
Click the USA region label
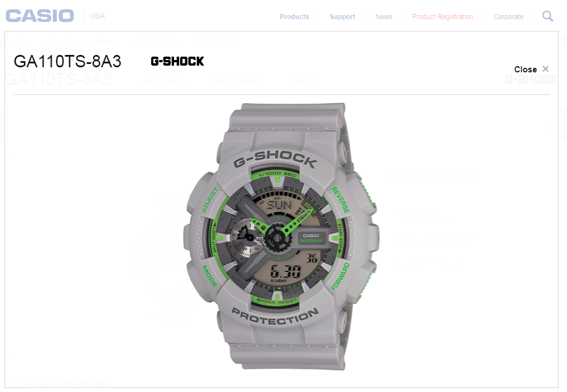pyautogui.click(x=98, y=16)
